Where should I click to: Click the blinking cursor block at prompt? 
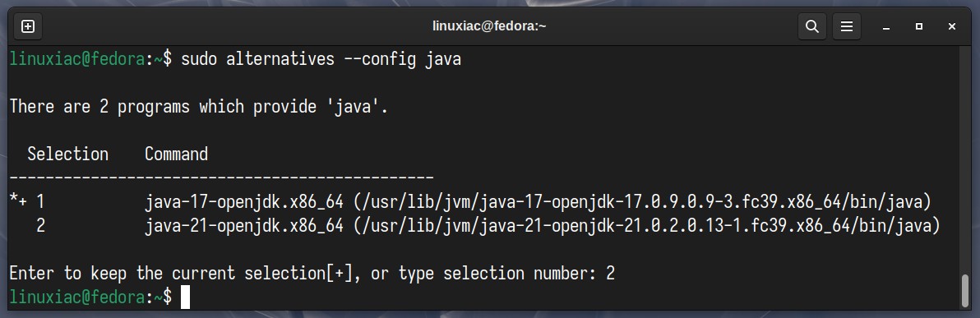tap(185, 297)
